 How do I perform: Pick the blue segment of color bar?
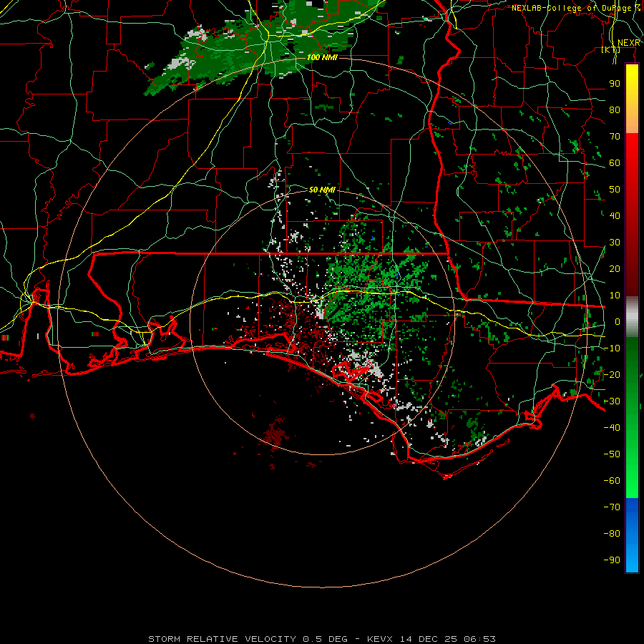(x=632, y=534)
